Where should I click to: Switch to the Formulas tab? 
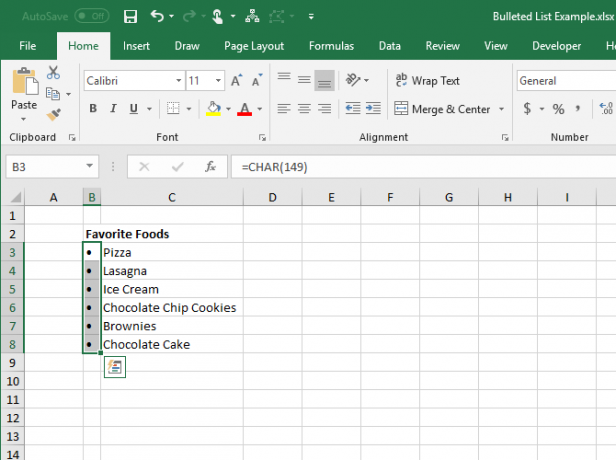click(x=331, y=46)
